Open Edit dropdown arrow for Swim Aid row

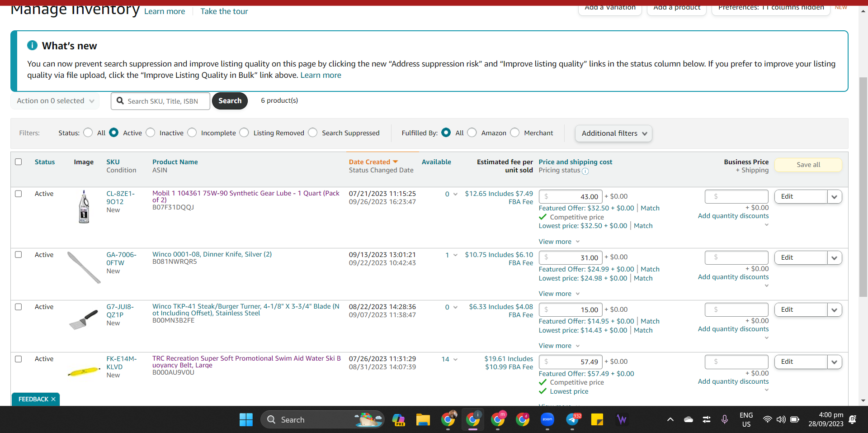point(835,362)
